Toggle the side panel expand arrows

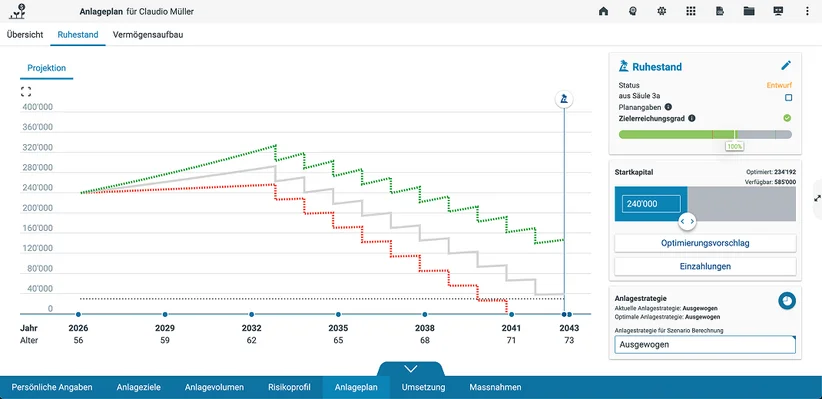coord(817,198)
